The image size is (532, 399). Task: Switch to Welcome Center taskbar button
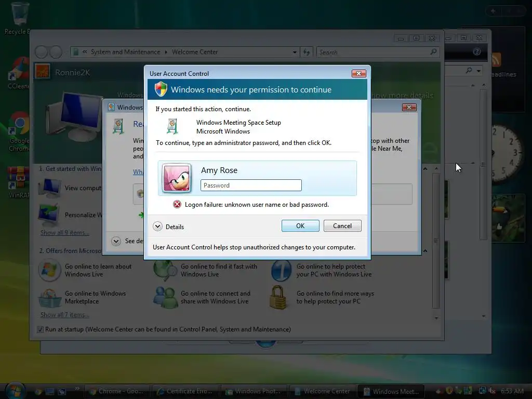tap(322, 391)
